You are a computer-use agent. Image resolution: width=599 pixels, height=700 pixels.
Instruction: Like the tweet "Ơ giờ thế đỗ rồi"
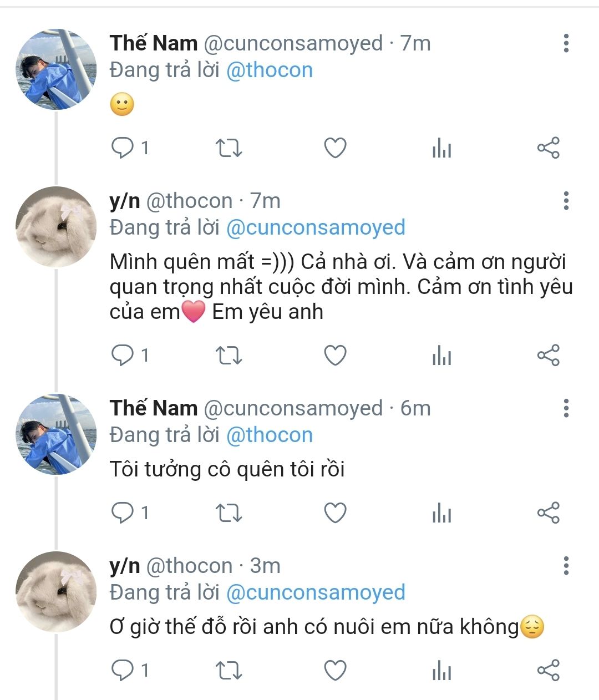(x=335, y=671)
